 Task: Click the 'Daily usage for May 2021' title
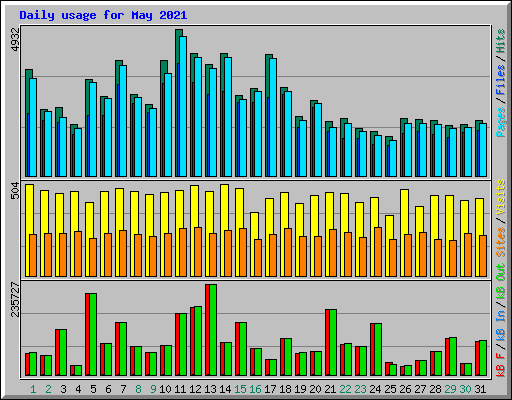103,15
